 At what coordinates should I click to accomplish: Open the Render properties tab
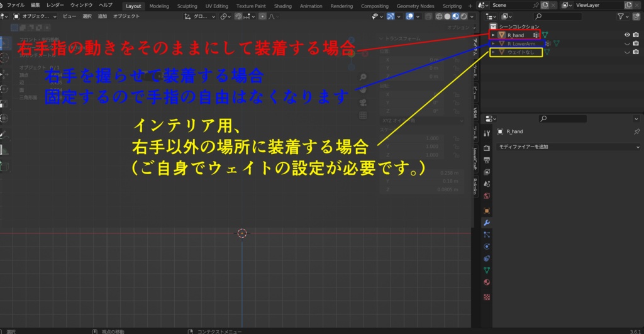click(487, 148)
